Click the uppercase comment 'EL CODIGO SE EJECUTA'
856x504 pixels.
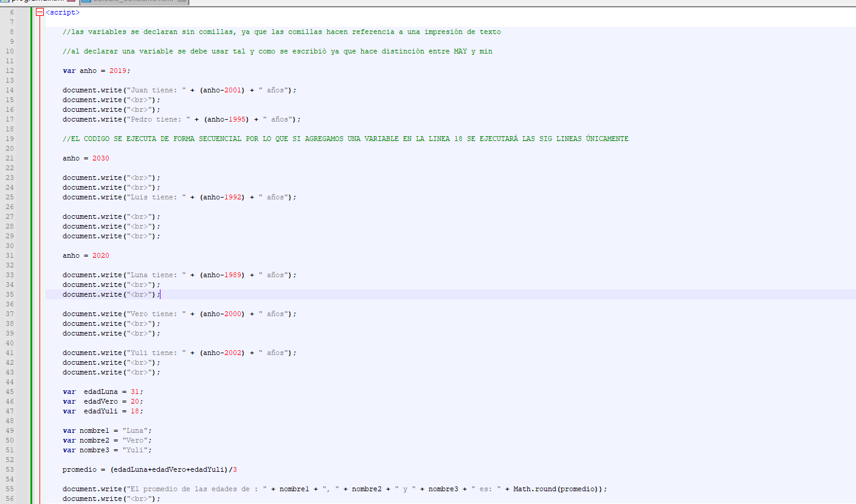[x=345, y=139]
